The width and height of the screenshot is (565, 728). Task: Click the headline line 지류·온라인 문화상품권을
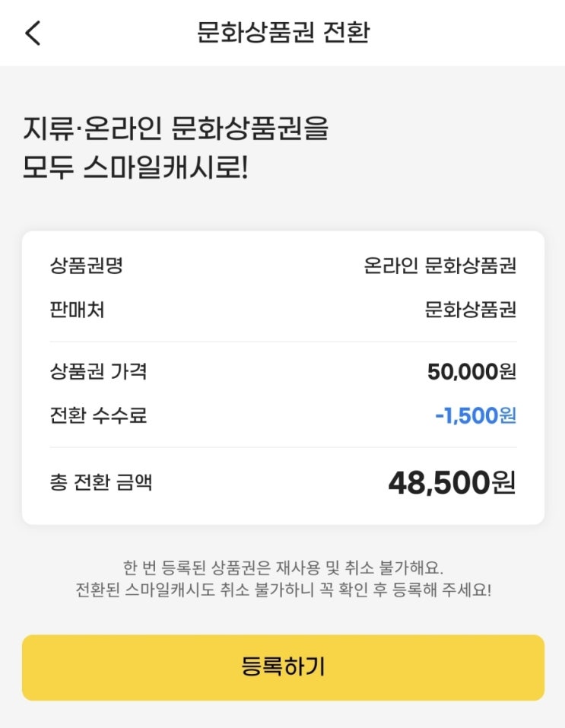[176, 129]
